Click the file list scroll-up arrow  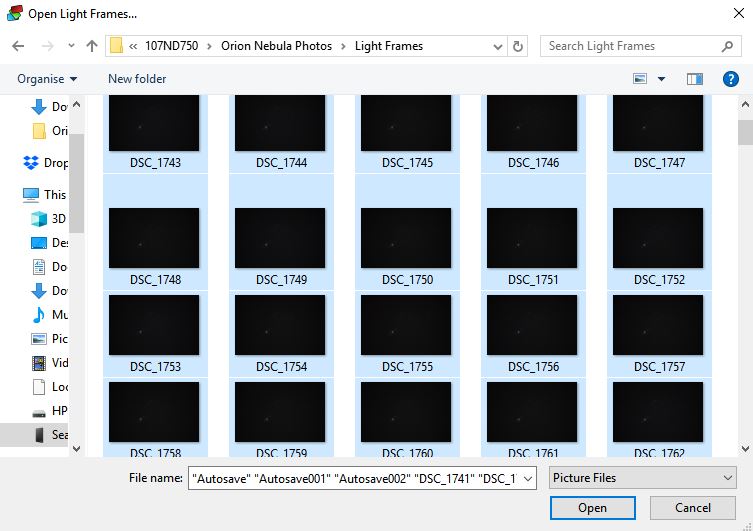745,104
